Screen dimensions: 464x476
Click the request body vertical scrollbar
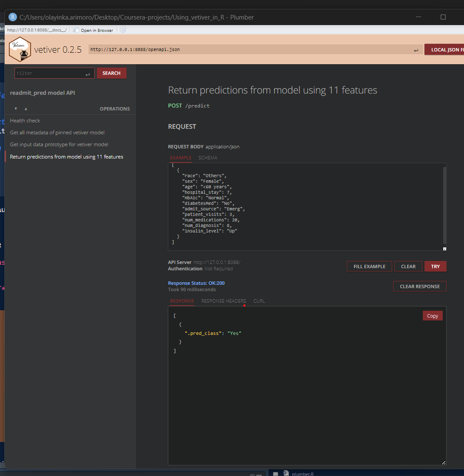point(444,205)
